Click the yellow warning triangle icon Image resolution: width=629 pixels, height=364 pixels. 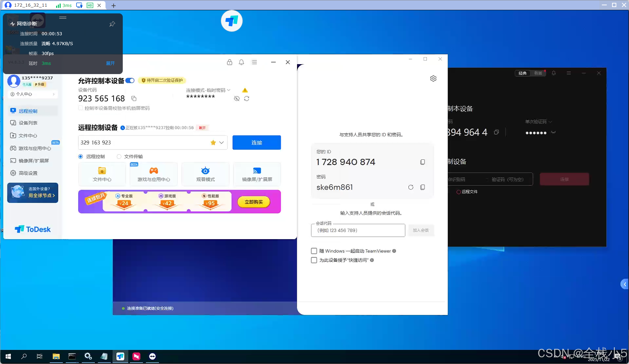point(245,90)
